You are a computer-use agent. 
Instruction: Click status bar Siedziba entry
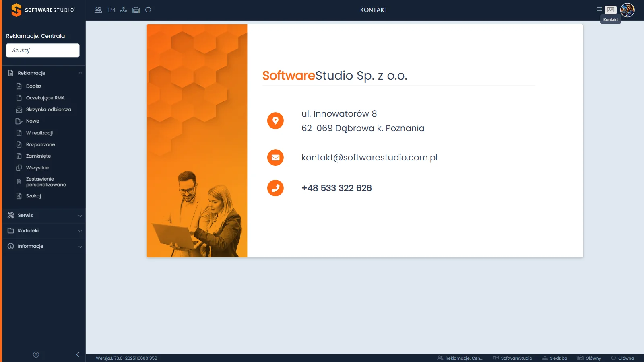tap(555, 358)
